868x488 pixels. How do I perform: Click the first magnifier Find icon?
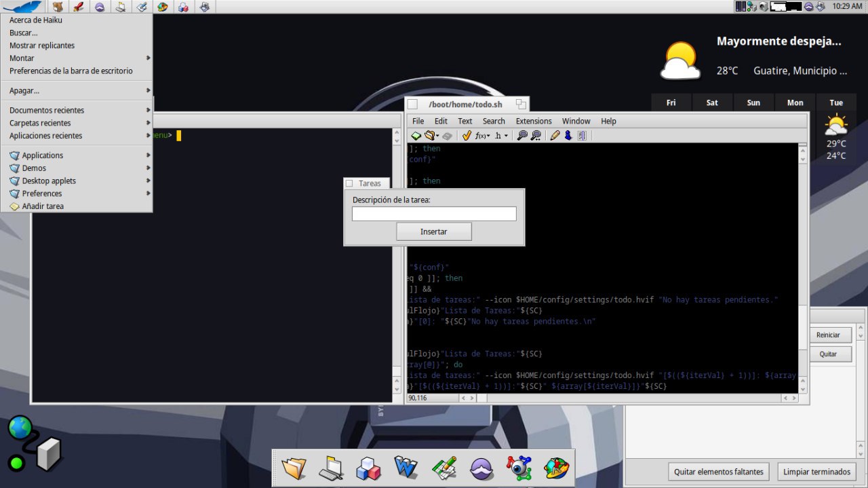pos(522,136)
